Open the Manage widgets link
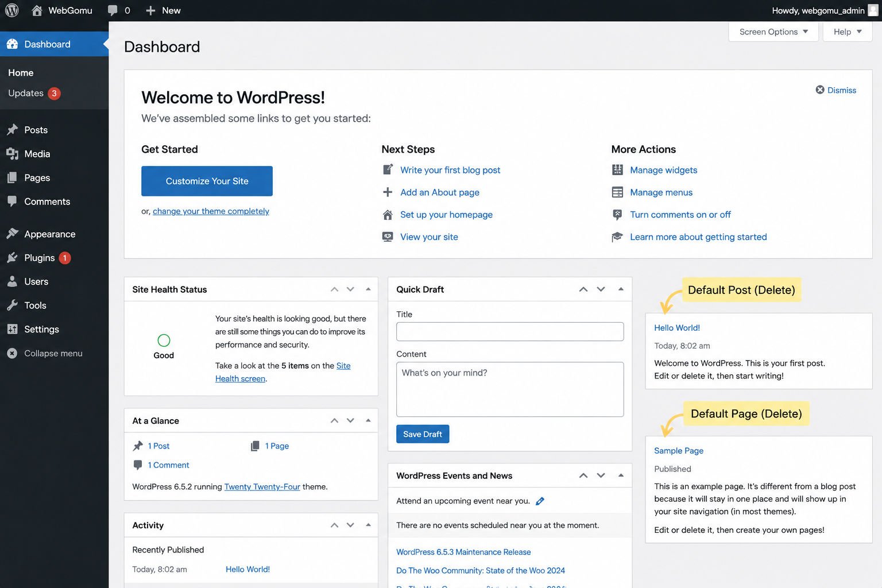 tap(663, 170)
